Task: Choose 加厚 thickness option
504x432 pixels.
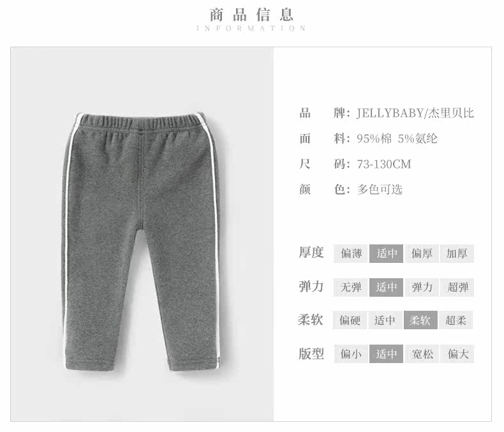Action: pos(457,253)
